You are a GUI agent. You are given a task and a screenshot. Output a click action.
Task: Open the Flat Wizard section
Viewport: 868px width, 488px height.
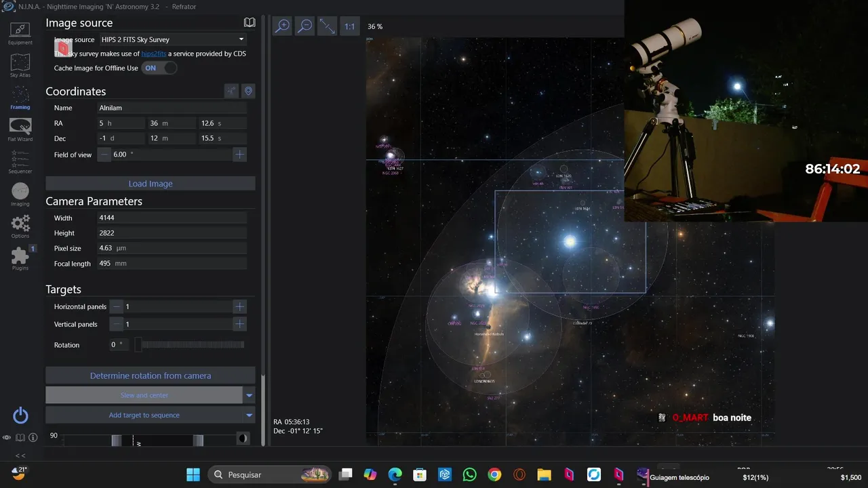click(x=20, y=129)
